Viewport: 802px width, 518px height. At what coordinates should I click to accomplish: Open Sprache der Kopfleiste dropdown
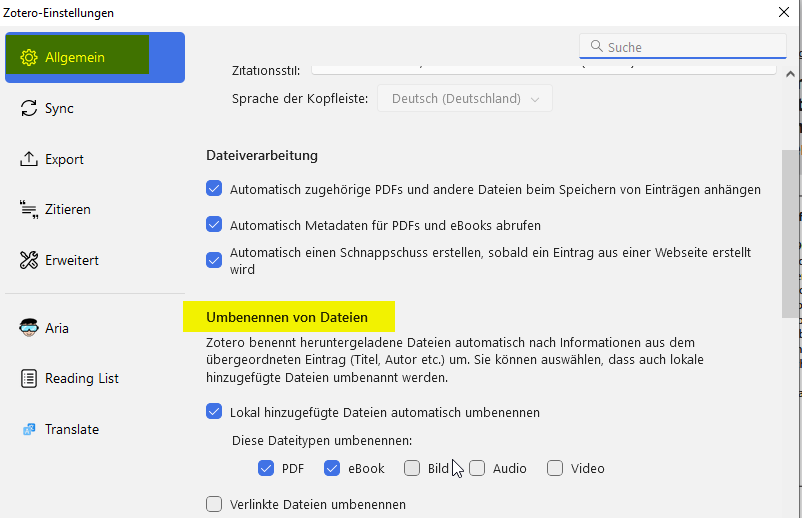465,98
